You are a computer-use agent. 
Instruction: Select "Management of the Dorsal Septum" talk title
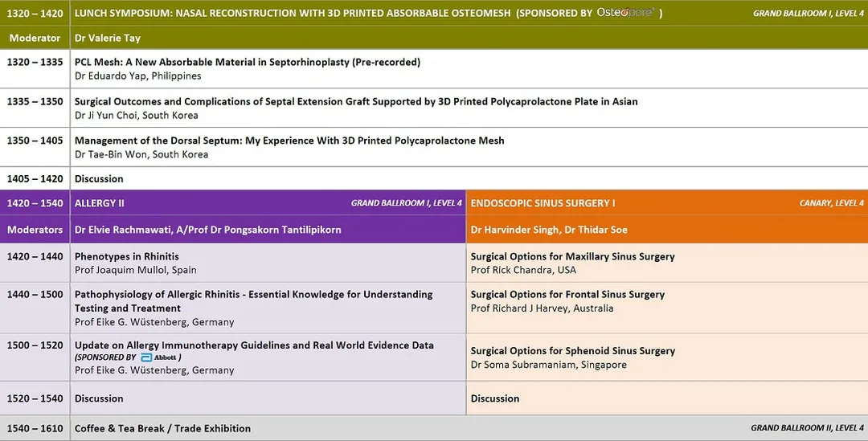pos(289,141)
